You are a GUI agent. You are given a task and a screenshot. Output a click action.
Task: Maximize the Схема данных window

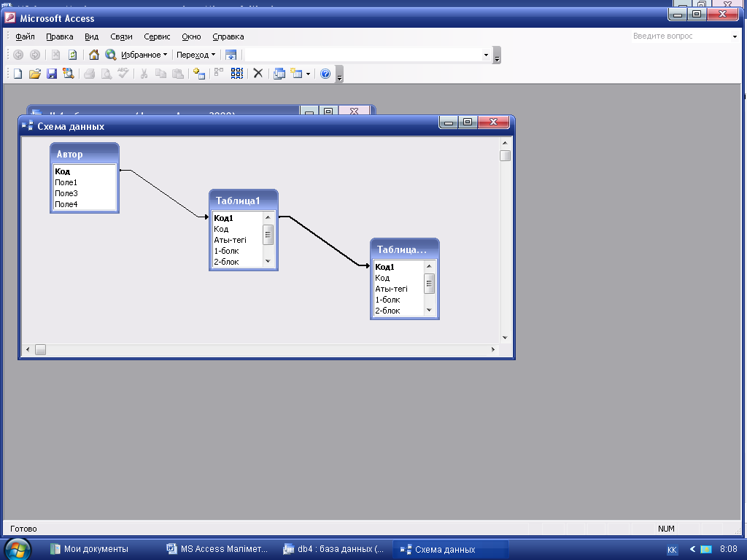[x=468, y=122]
